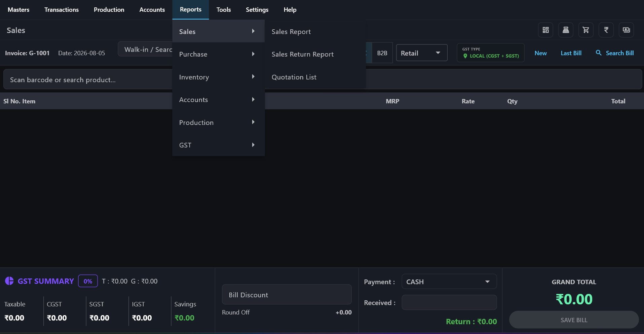Click the Search Bill link text
The width and height of the screenshot is (644, 334).
tap(620, 53)
